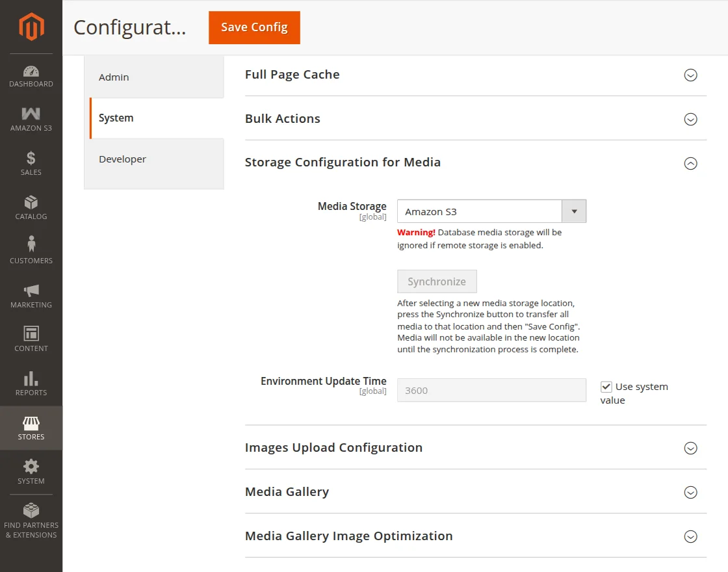The width and height of the screenshot is (728, 572).
Task: Click the Environment Update Time field
Action: coord(491,391)
